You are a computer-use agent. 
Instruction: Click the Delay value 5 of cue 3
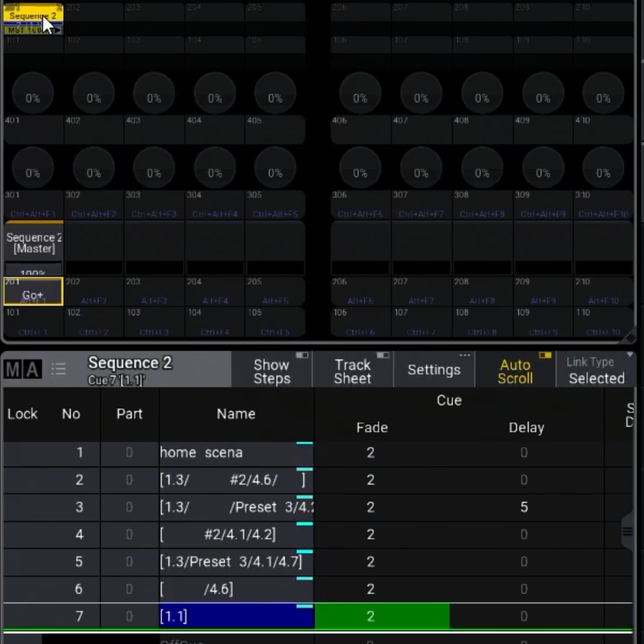tap(524, 507)
